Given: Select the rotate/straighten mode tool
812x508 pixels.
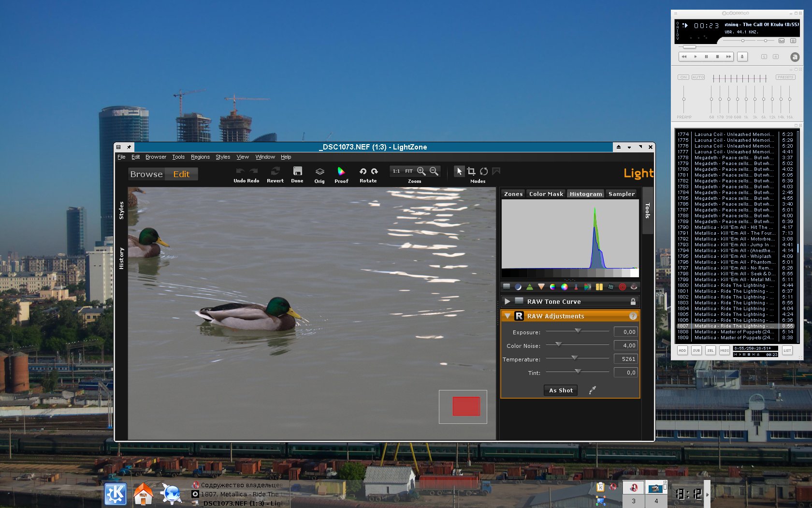Looking at the screenshot, I should coord(484,171).
